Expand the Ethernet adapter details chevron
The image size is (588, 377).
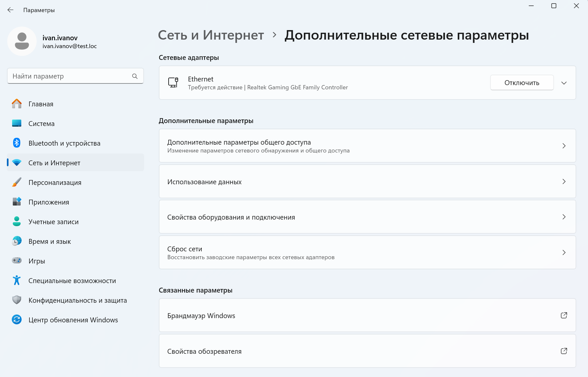[x=564, y=83]
